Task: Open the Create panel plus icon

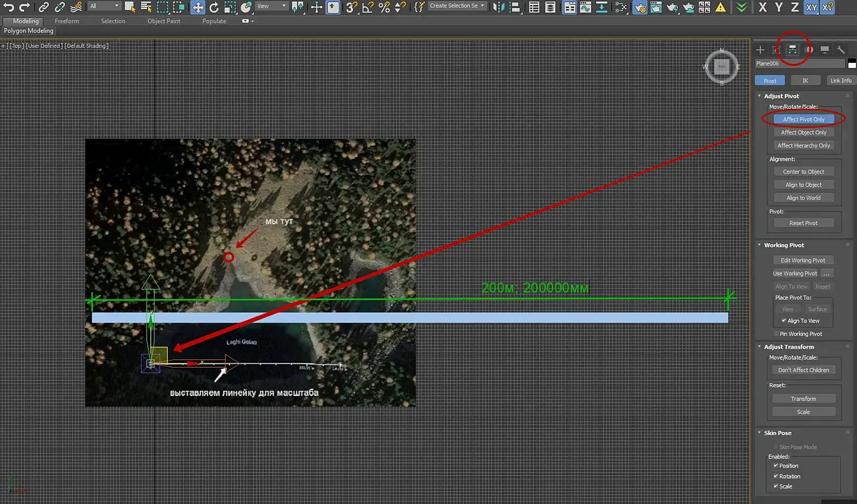Action: tap(760, 50)
